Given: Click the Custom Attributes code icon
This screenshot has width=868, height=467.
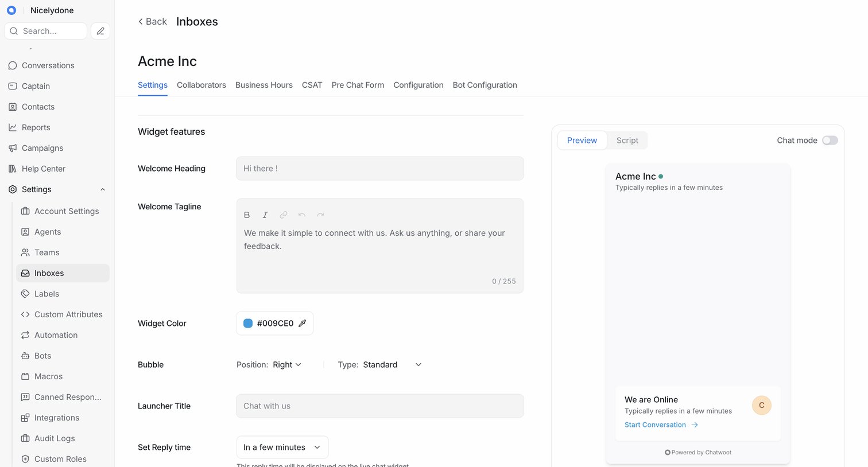Looking at the screenshot, I should coord(25,314).
